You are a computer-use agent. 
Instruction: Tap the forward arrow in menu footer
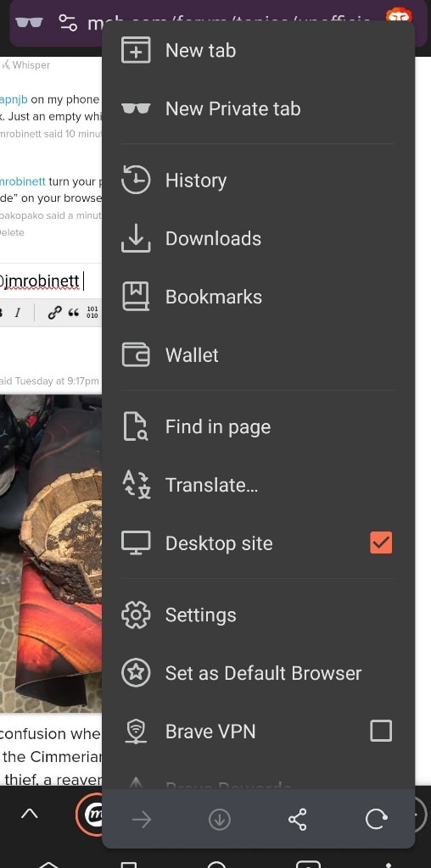click(x=142, y=820)
